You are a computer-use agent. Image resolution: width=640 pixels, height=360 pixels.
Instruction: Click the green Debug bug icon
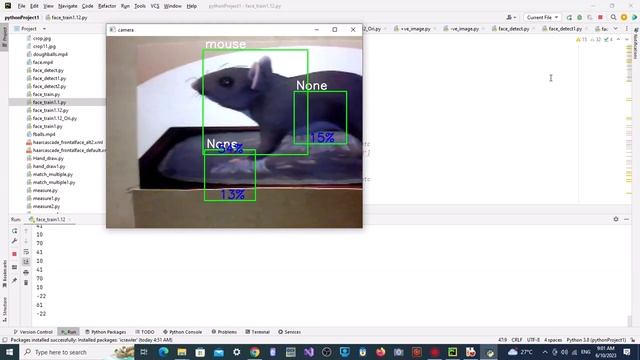coord(580,18)
